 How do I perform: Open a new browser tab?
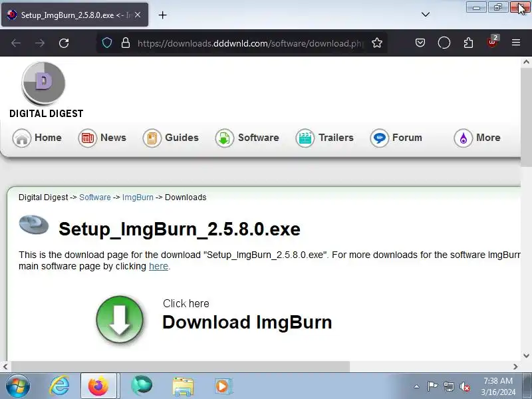(x=162, y=15)
